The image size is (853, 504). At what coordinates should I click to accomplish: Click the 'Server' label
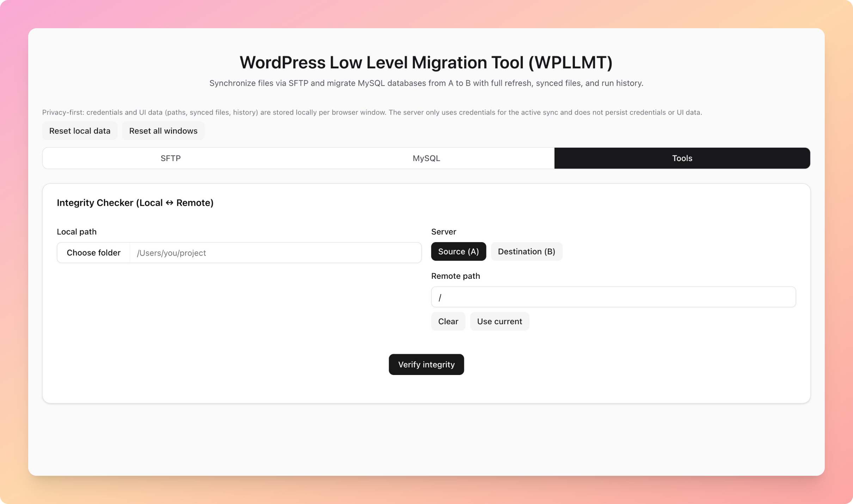(443, 232)
